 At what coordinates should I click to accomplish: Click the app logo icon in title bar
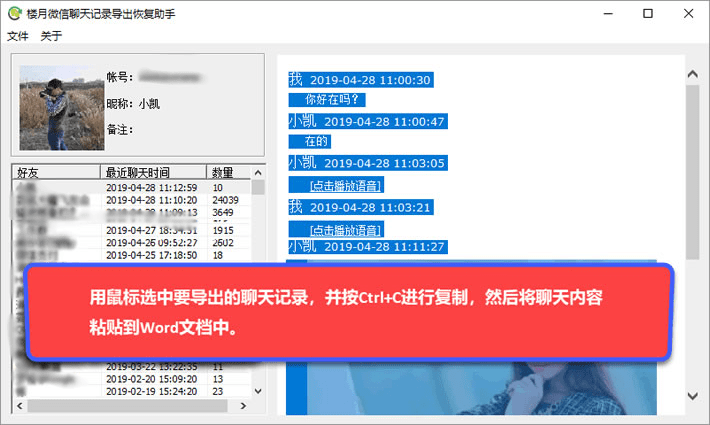tap(14, 14)
